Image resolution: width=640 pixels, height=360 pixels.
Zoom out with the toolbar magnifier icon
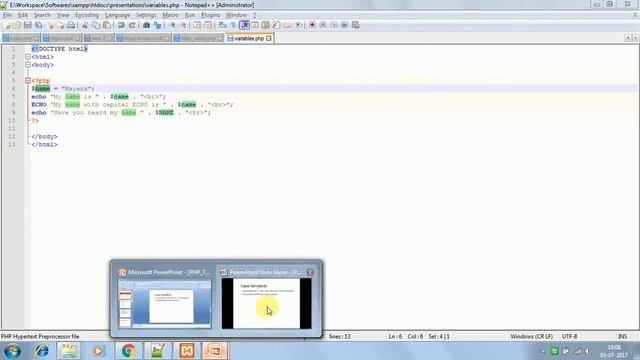click(x=183, y=25)
